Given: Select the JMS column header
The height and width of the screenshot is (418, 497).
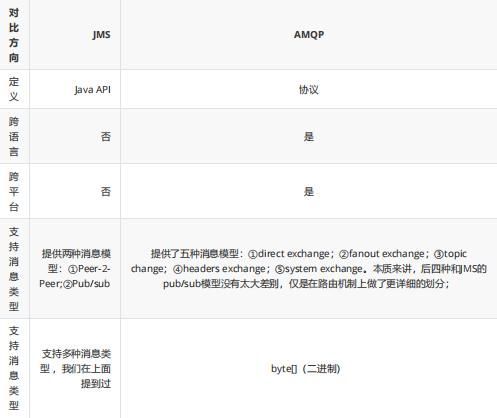Looking at the screenshot, I should click(101, 35).
